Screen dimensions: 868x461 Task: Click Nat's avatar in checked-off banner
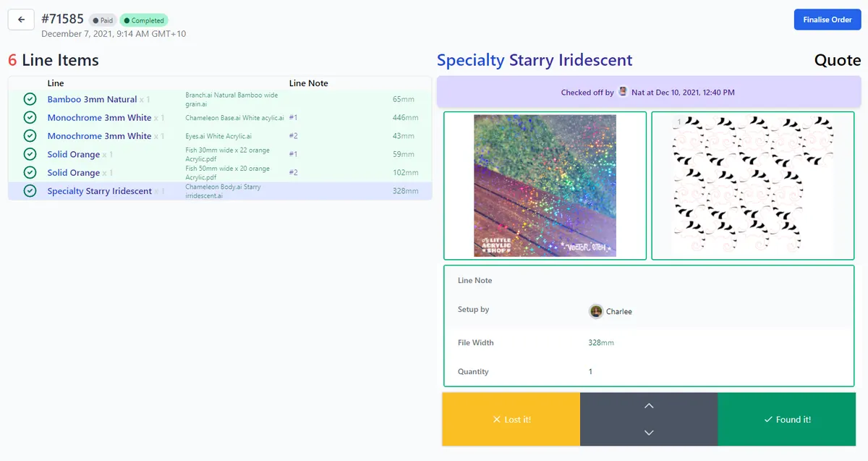point(623,92)
